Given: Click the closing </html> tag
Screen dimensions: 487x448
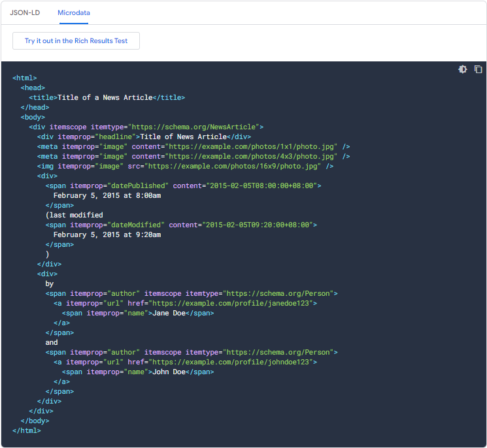Looking at the screenshot, I should tap(27, 430).
